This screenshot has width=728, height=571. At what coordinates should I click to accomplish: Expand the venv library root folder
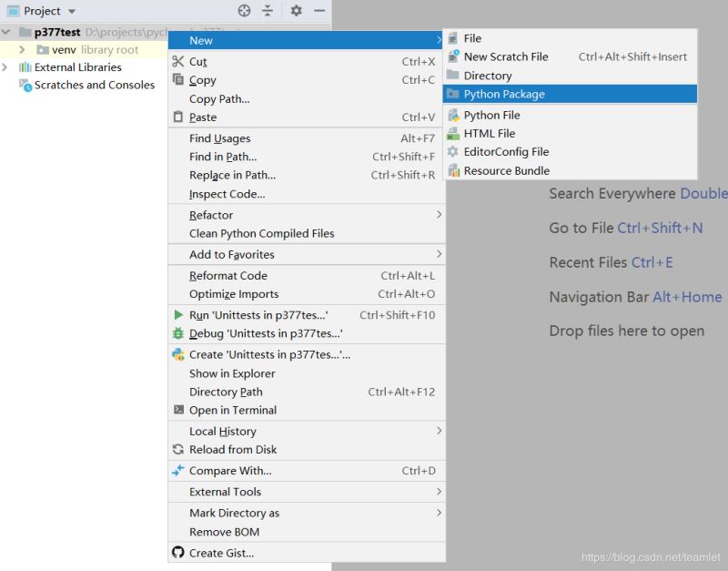[x=22, y=50]
